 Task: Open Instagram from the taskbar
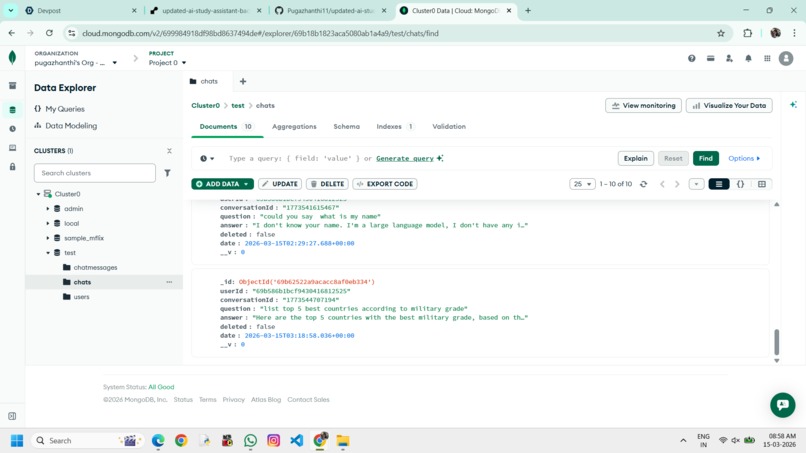coord(273,441)
